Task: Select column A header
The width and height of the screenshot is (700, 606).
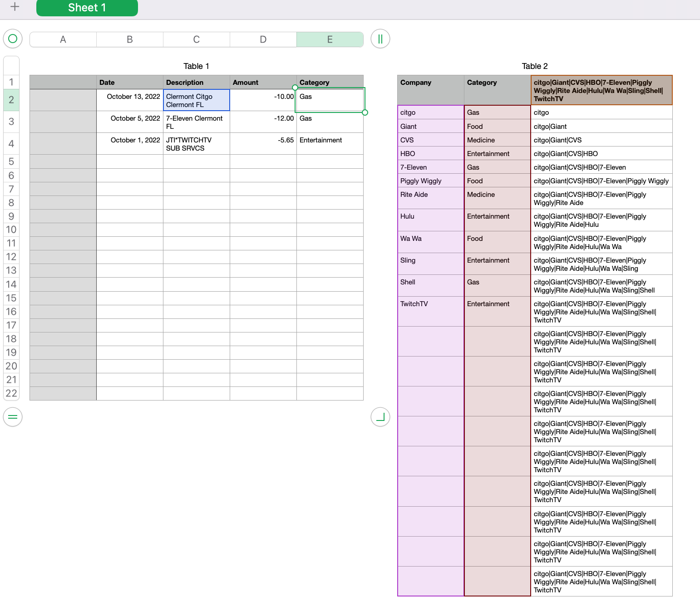Action: pos(63,39)
